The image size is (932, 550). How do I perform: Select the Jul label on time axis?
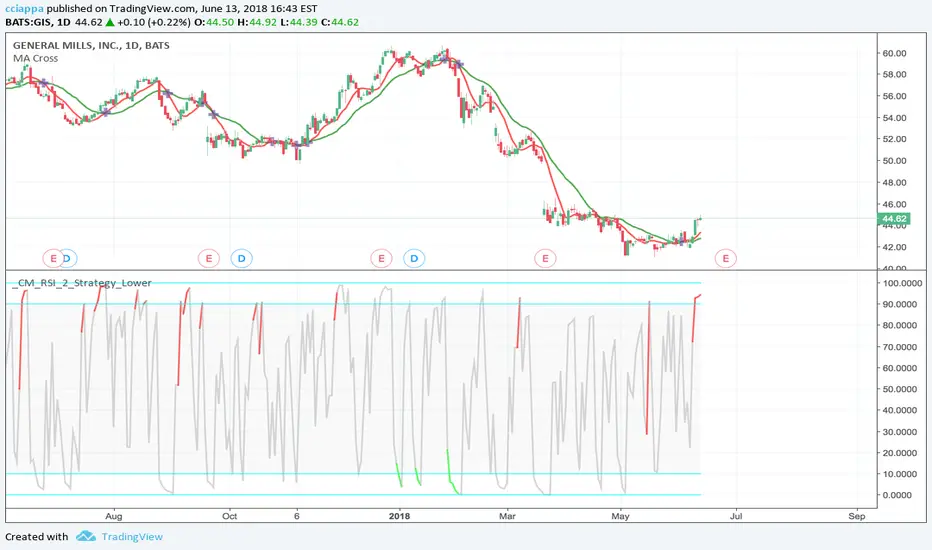[736, 516]
